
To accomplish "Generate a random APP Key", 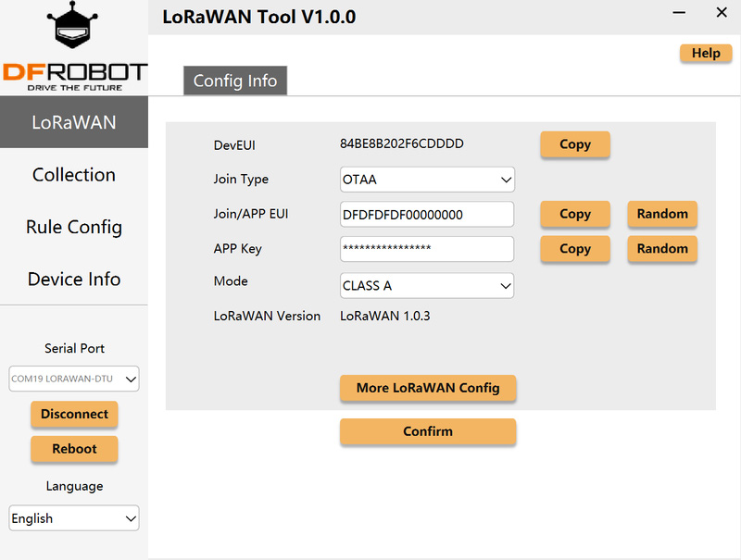I will [661, 249].
